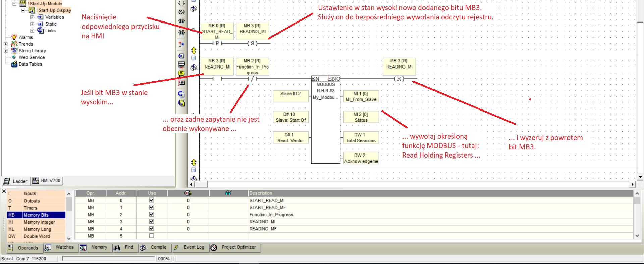The image size is (644, 264).
Task: Toggle the Use checkbox for MB 3
Action: coord(152,222)
